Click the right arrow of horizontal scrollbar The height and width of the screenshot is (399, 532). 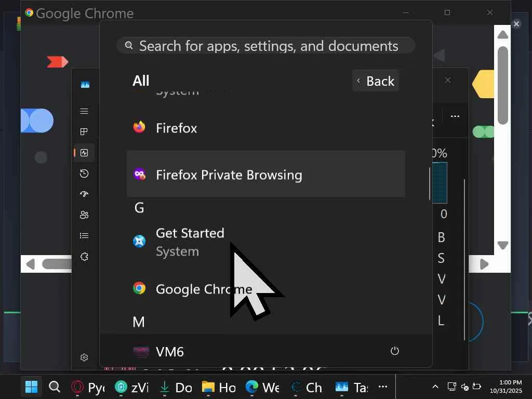click(x=484, y=264)
